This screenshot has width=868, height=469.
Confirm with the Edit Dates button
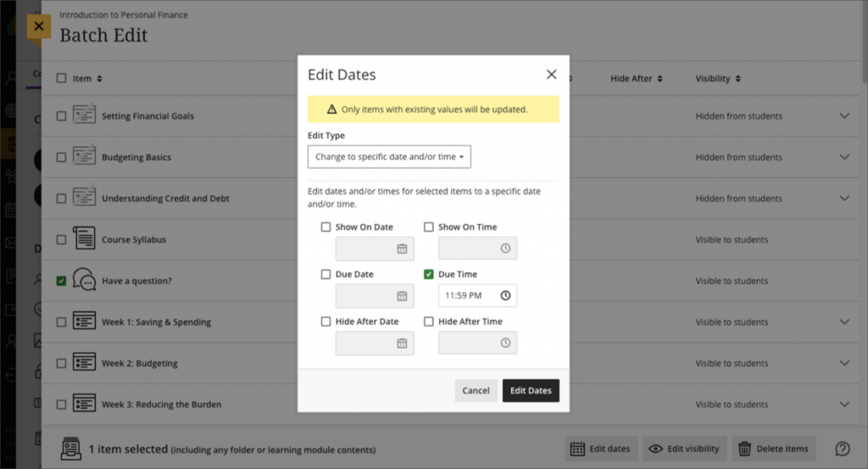point(531,390)
